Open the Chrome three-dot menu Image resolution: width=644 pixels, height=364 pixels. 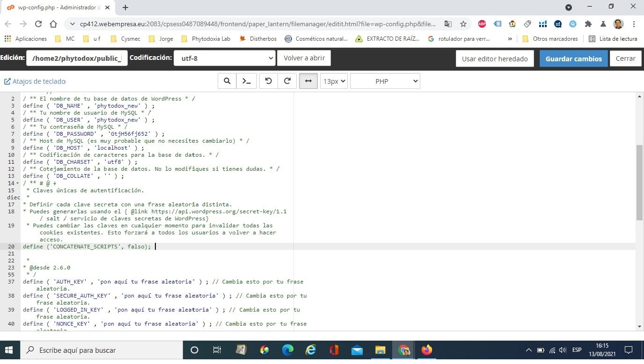click(x=634, y=24)
